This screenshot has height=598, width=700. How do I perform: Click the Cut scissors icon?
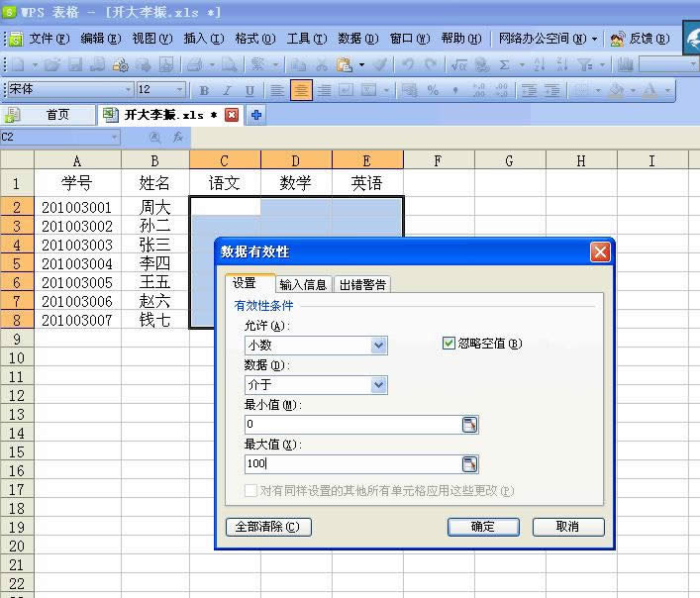point(322,65)
